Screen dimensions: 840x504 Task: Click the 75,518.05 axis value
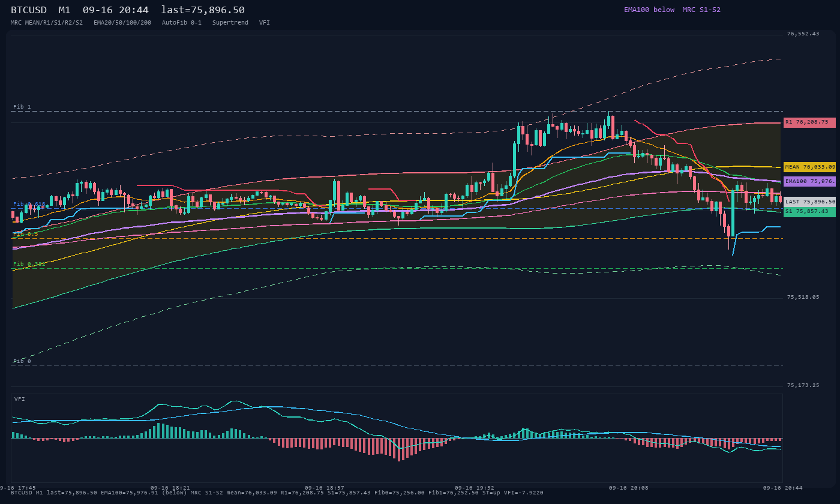[x=803, y=297]
